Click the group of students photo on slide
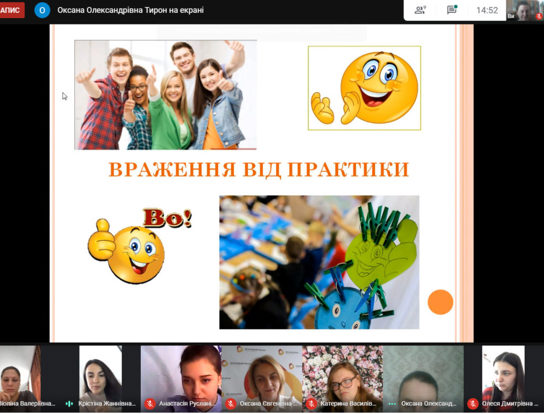This screenshot has height=414, width=544. pos(165,95)
